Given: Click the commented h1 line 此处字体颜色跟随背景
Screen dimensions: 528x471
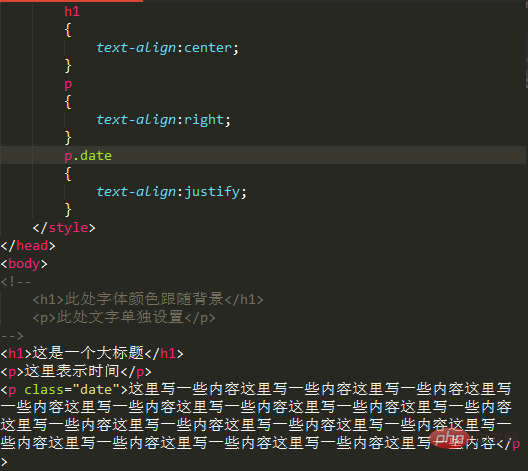Looking at the screenshot, I should coord(148,299).
